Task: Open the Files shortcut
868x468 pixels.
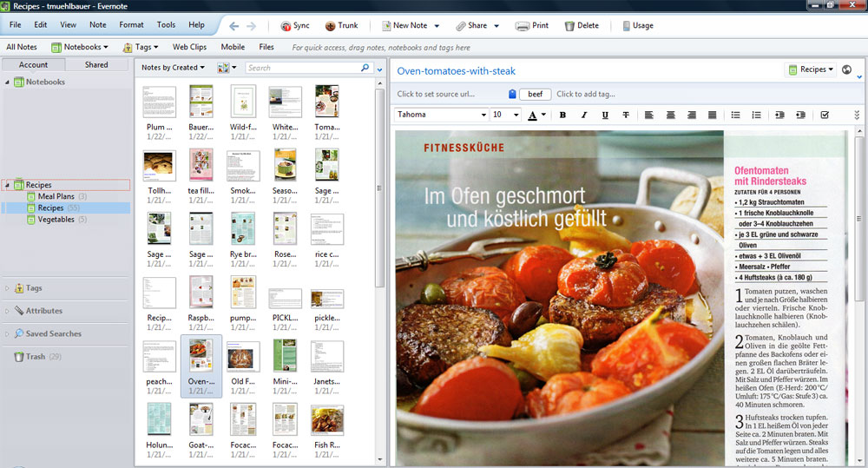Action: [266, 47]
